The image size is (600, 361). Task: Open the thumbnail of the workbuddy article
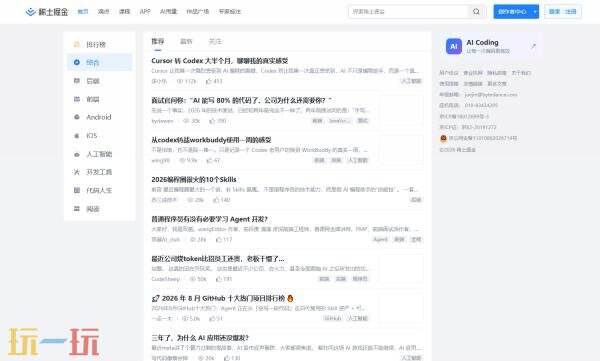[x=401, y=150]
